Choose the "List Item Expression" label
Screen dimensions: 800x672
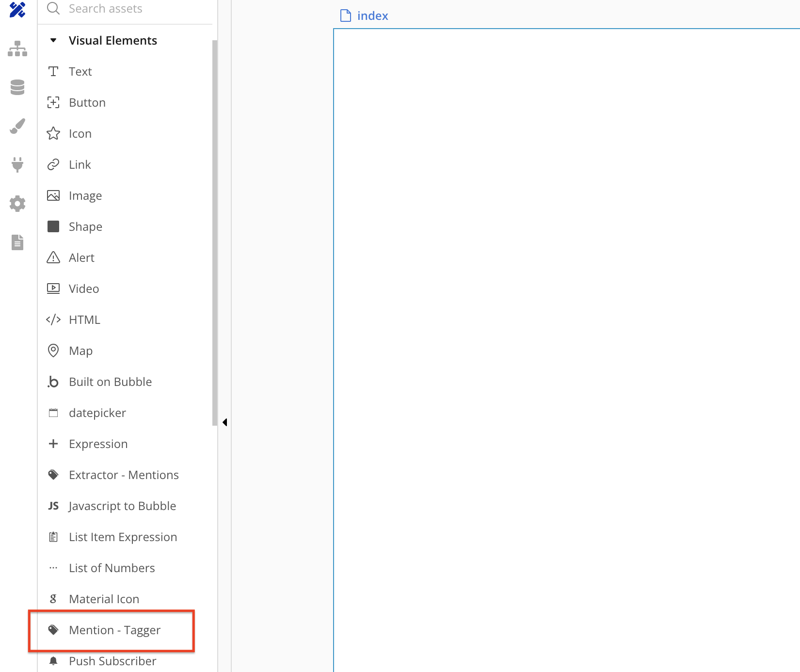(x=123, y=537)
